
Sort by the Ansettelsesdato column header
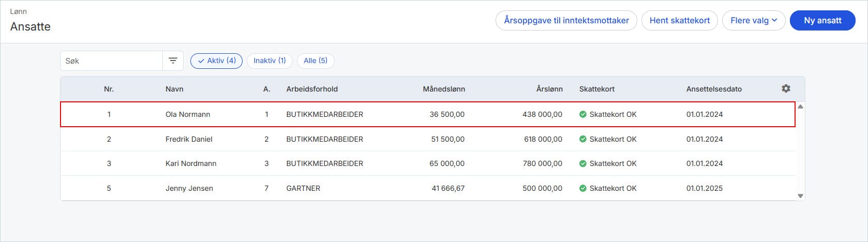click(x=714, y=89)
